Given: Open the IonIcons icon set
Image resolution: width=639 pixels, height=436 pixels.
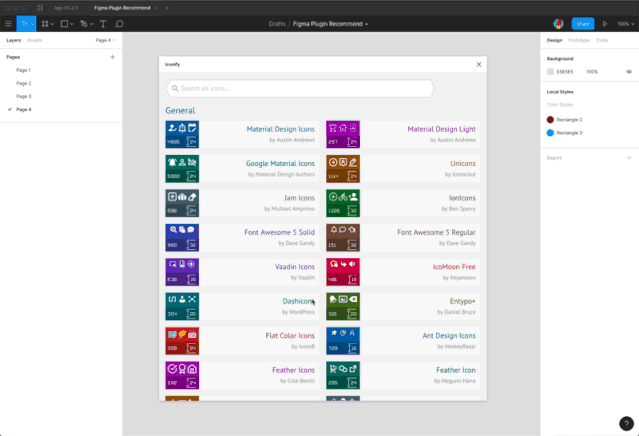Looking at the screenshot, I should pos(403,203).
